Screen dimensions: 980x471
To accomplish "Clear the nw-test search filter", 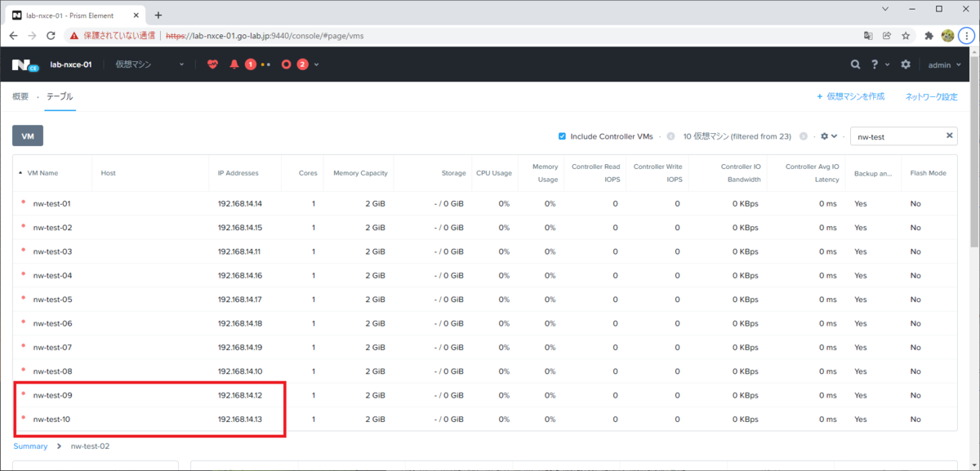I will tap(950, 136).
